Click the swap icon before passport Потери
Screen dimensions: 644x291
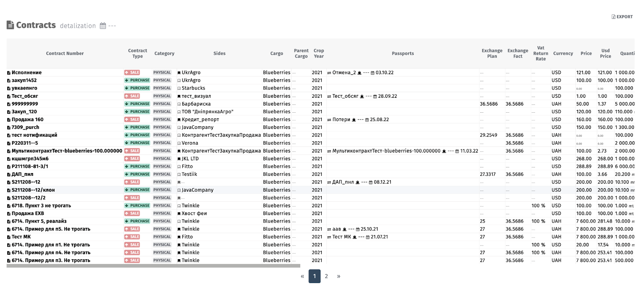click(x=329, y=120)
